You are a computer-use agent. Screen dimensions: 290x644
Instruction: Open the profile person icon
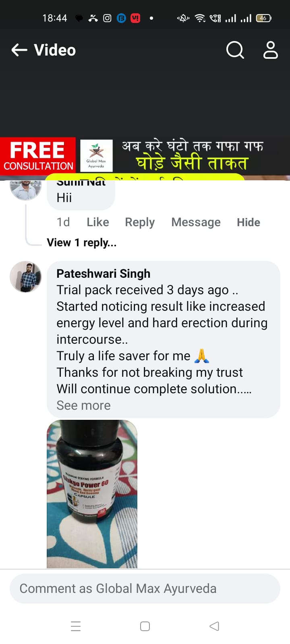[x=270, y=50]
